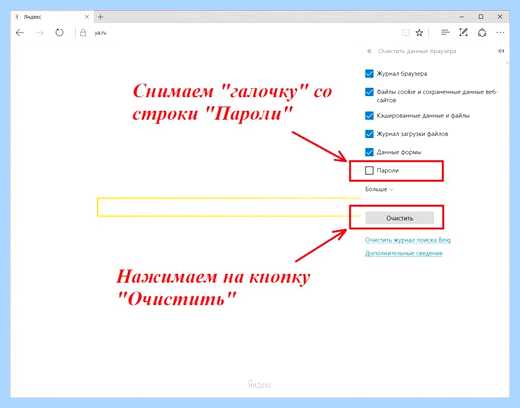Uncheck the Данные формы checkbox
Image resolution: width=520 pixels, height=408 pixels.
(x=369, y=152)
